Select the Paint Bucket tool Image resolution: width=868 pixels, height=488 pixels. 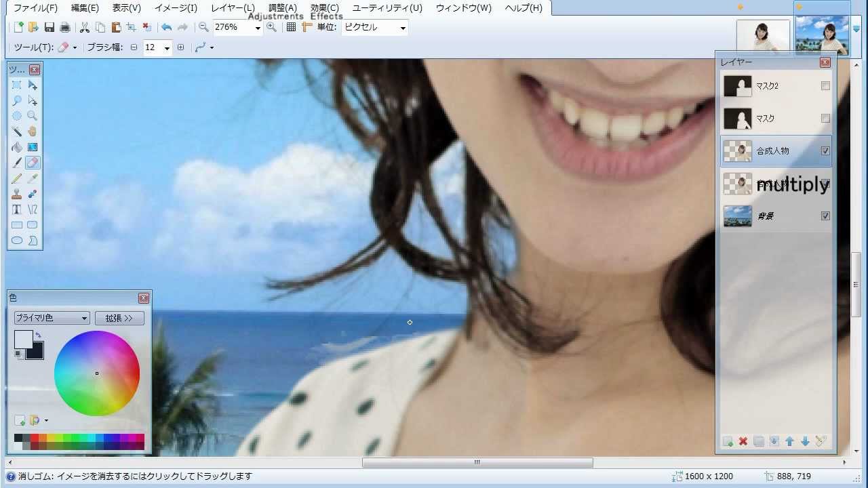click(x=17, y=147)
